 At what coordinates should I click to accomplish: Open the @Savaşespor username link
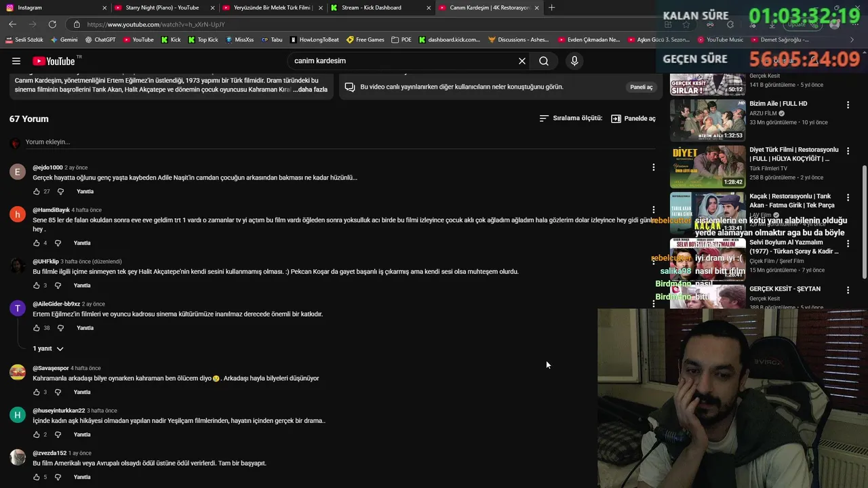click(x=51, y=368)
